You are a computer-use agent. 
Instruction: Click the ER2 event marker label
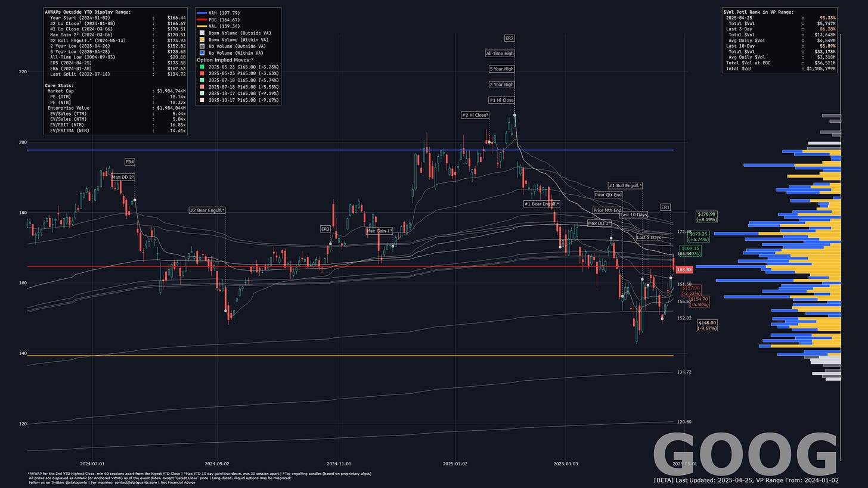pos(509,38)
